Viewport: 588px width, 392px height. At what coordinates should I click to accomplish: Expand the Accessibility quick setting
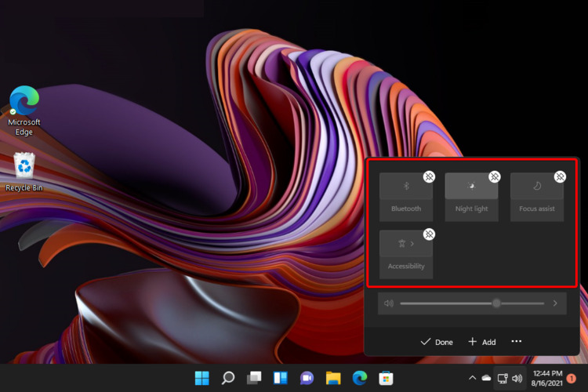406,252
